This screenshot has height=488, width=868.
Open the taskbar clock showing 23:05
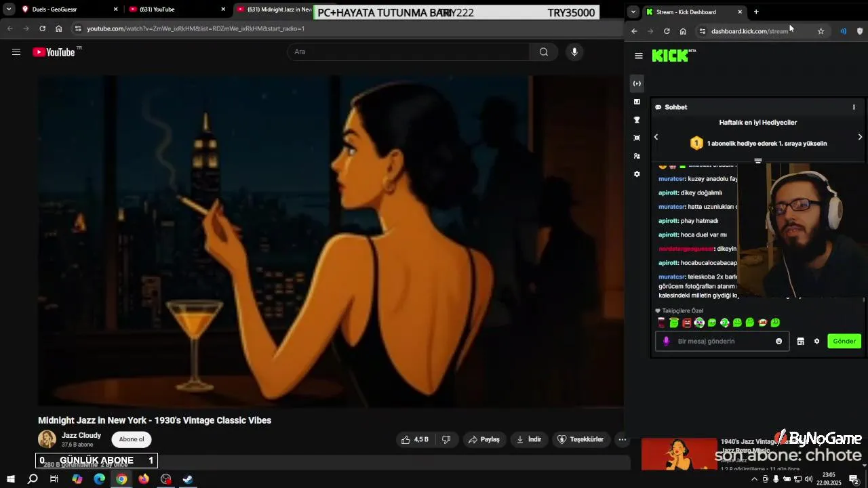click(829, 479)
